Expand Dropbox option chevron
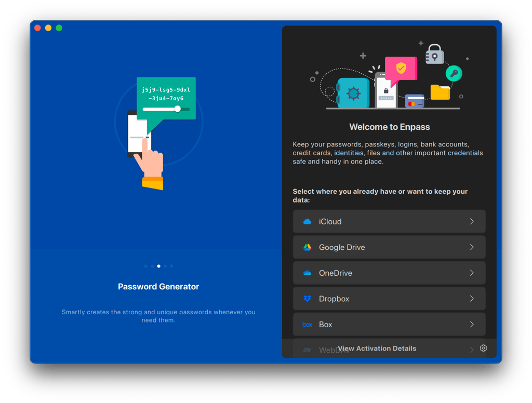The height and width of the screenshot is (403, 532). (472, 299)
